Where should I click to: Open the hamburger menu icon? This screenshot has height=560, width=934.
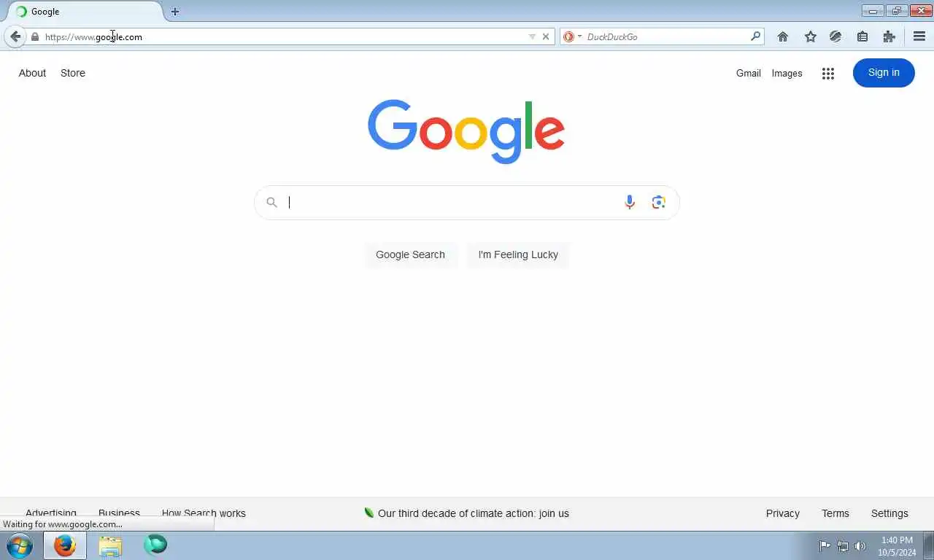coord(919,36)
